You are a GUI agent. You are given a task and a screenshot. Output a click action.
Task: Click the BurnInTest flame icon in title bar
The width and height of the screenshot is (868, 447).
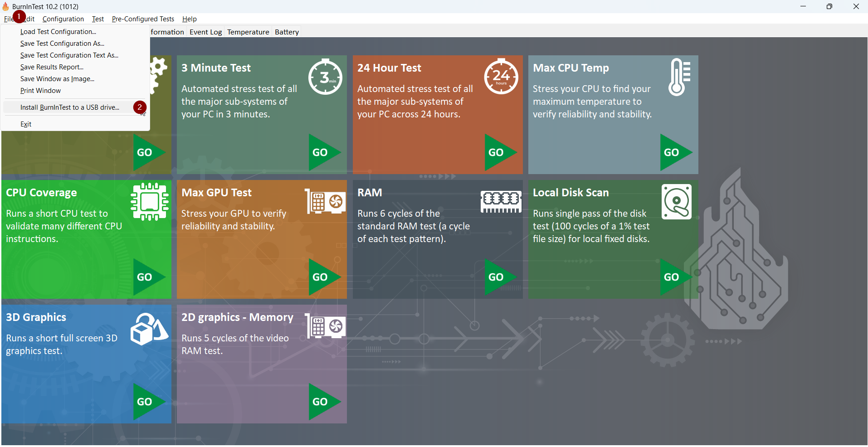click(x=5, y=6)
